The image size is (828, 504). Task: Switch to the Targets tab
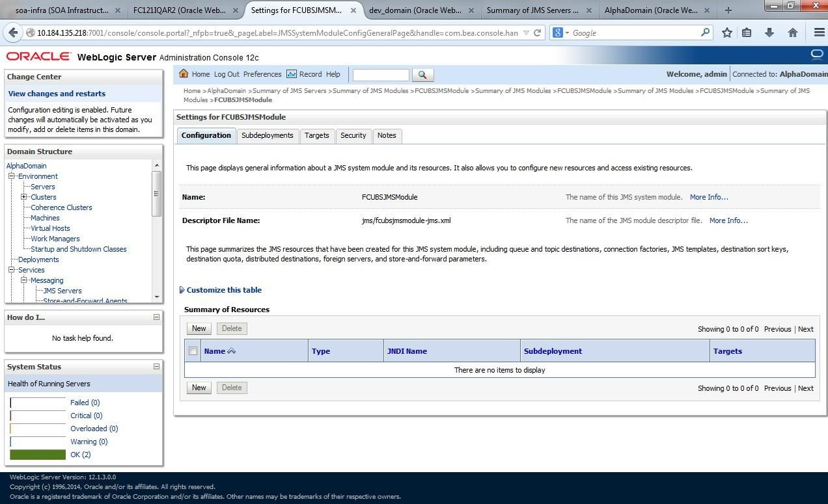(316, 135)
